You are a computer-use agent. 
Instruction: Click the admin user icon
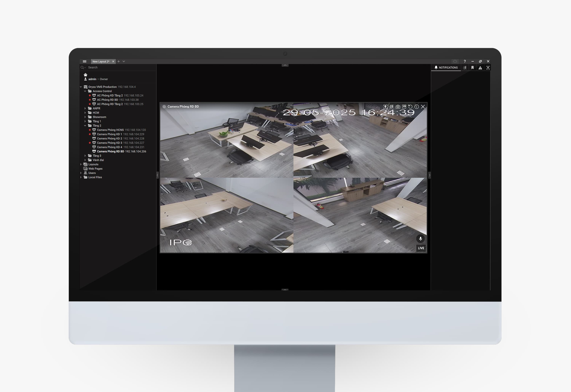pos(85,79)
